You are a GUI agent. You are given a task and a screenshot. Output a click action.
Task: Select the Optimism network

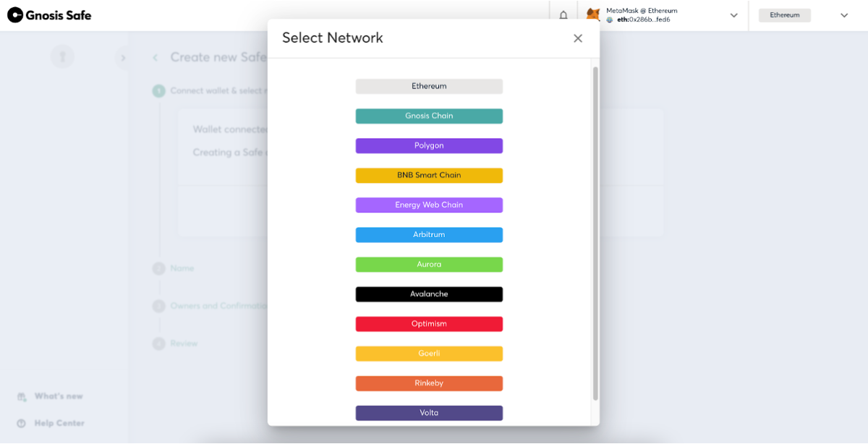[x=429, y=324]
